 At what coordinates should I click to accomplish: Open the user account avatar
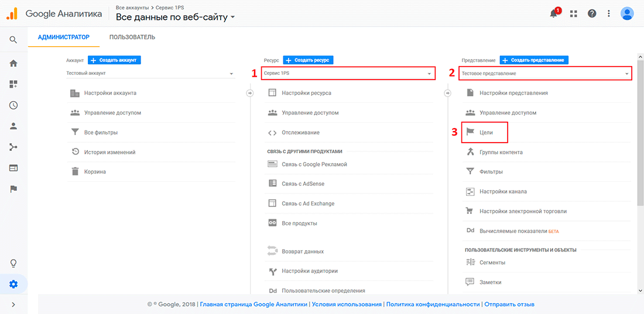tap(627, 13)
